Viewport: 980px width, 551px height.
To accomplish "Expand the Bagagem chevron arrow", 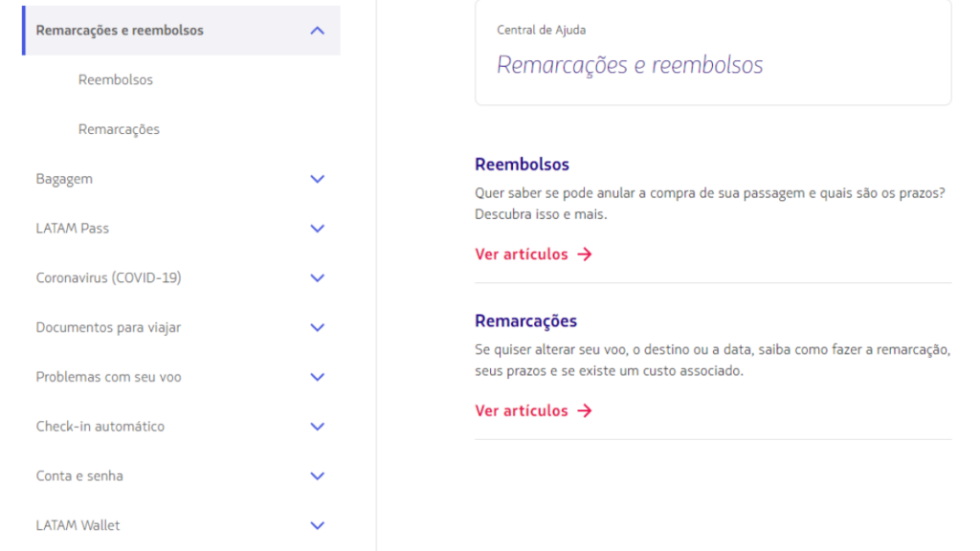I will coord(318,179).
